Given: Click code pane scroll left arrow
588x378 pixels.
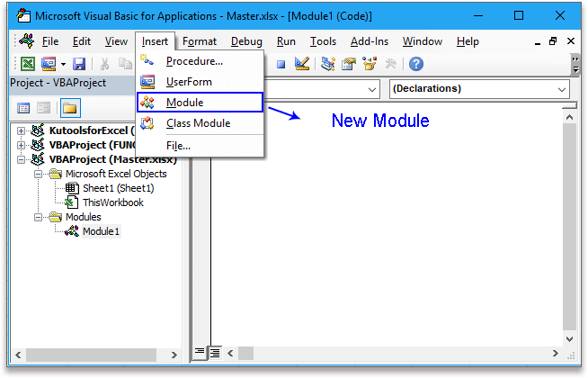Looking at the screenshot, I should pos(231,353).
